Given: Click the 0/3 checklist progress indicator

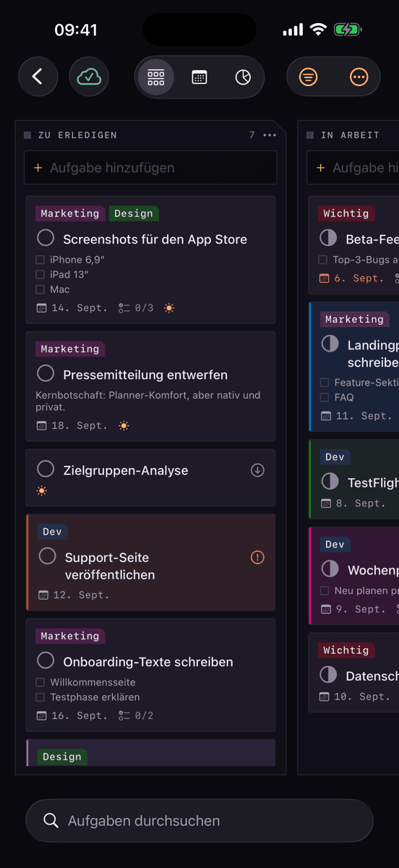Looking at the screenshot, I should pos(136,308).
